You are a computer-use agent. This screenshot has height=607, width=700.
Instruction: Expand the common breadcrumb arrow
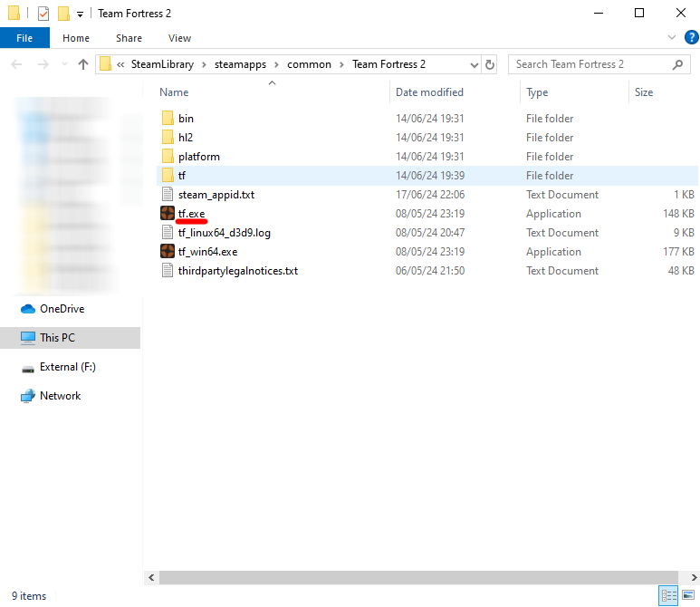click(x=341, y=64)
